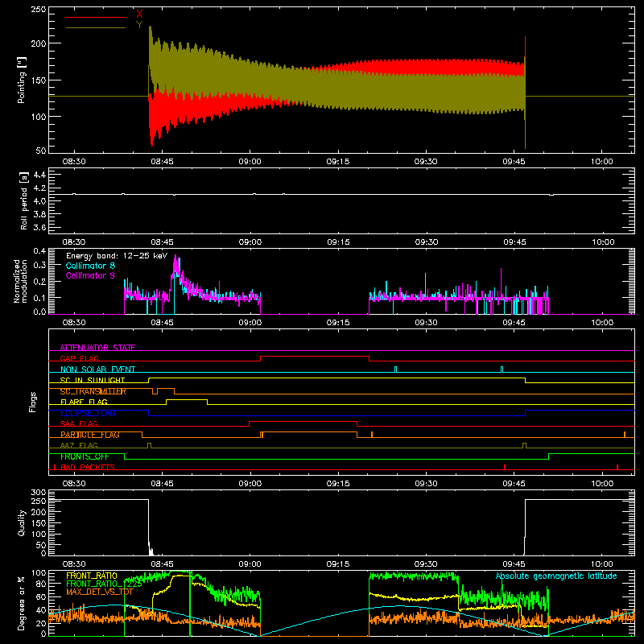Click the vertical 'Flags' axis title
This screenshot has height=644, width=644.
[32, 402]
